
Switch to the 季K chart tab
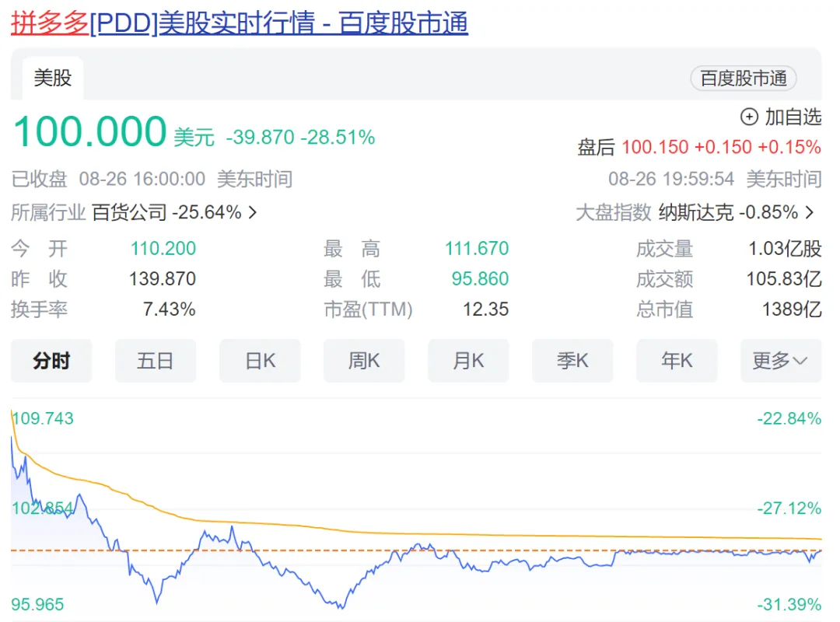572,361
